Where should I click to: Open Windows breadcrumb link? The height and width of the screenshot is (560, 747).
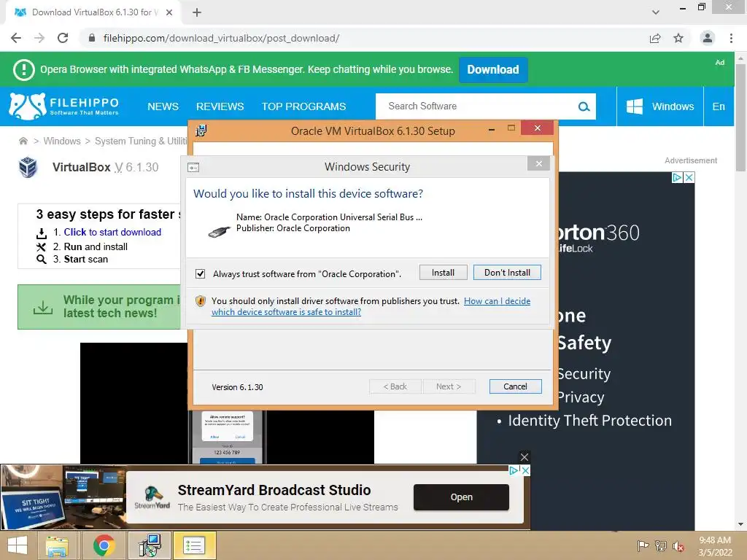62,141
